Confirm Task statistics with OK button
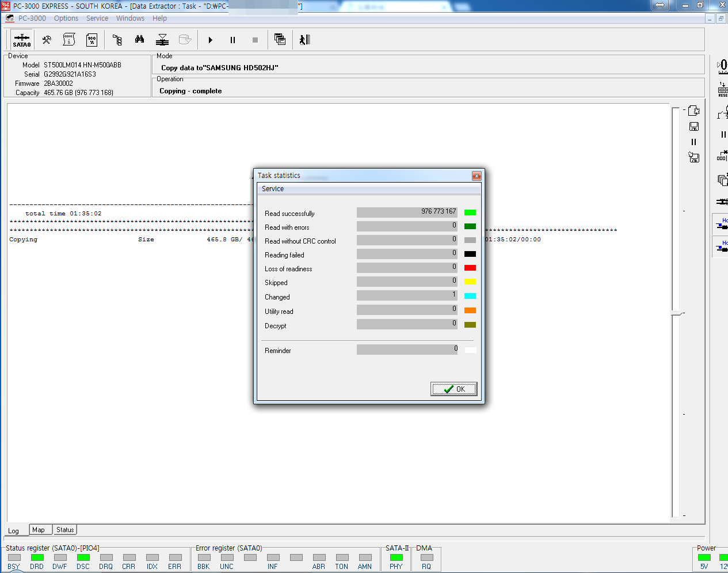The width and height of the screenshot is (728, 573). pyautogui.click(x=454, y=389)
